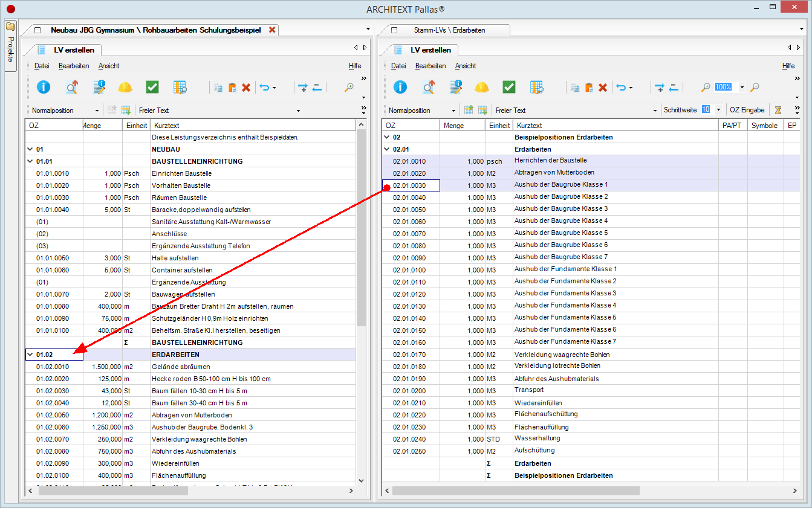812x508 pixels.
Task: Select the row 'Hecke roden B 50-100 cm H bis 100 cm'
Action: [x=190, y=379]
